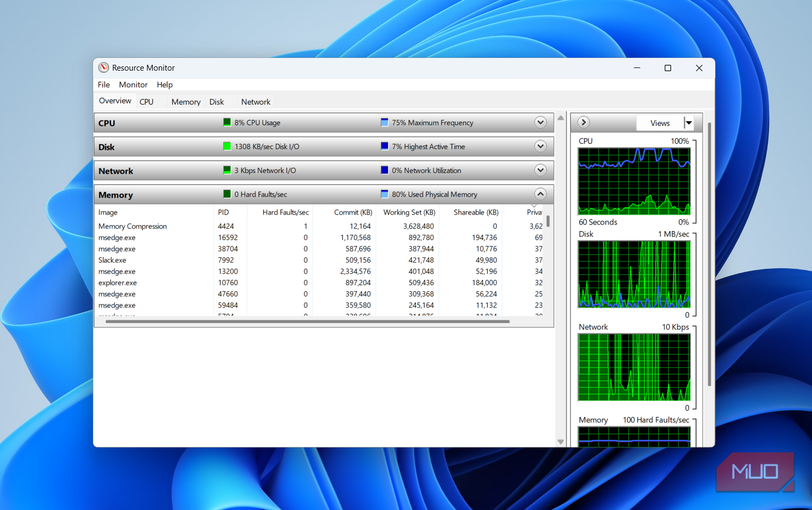
Task: Click the Views button
Action: click(660, 123)
